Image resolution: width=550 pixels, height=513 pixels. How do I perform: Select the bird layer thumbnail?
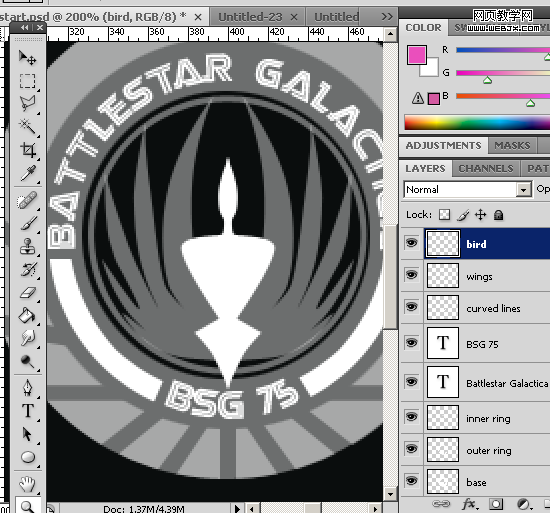443,243
